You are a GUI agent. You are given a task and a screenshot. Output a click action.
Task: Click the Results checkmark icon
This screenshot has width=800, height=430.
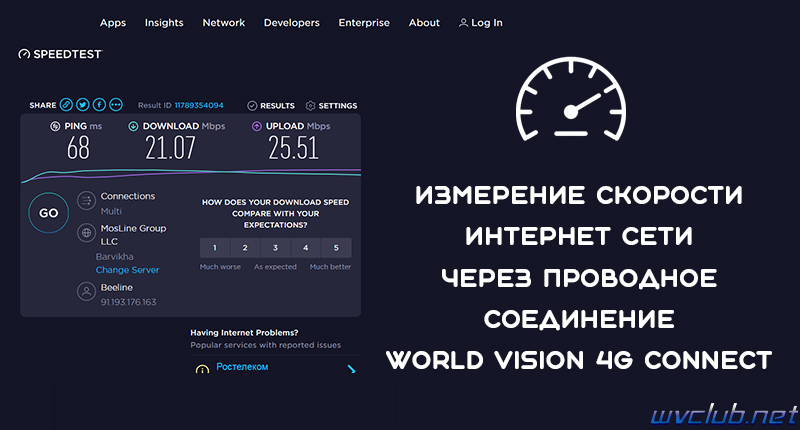pos(252,106)
